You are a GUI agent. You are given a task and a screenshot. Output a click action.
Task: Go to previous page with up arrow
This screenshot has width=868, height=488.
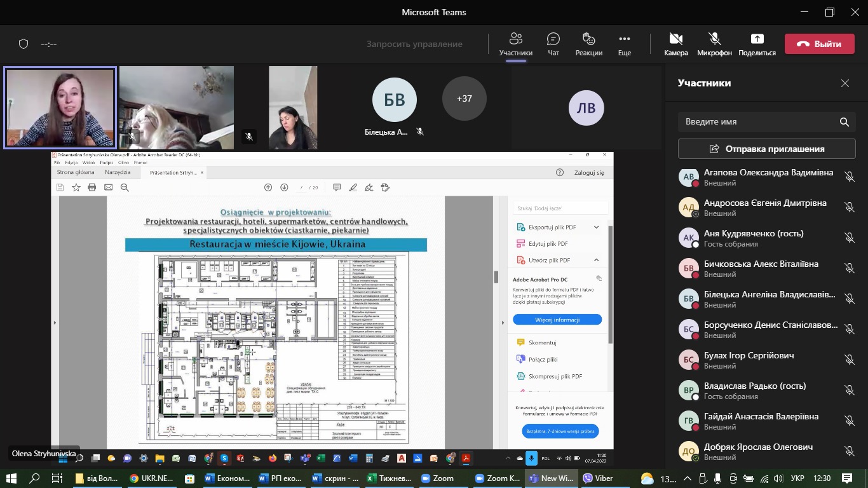(x=268, y=187)
